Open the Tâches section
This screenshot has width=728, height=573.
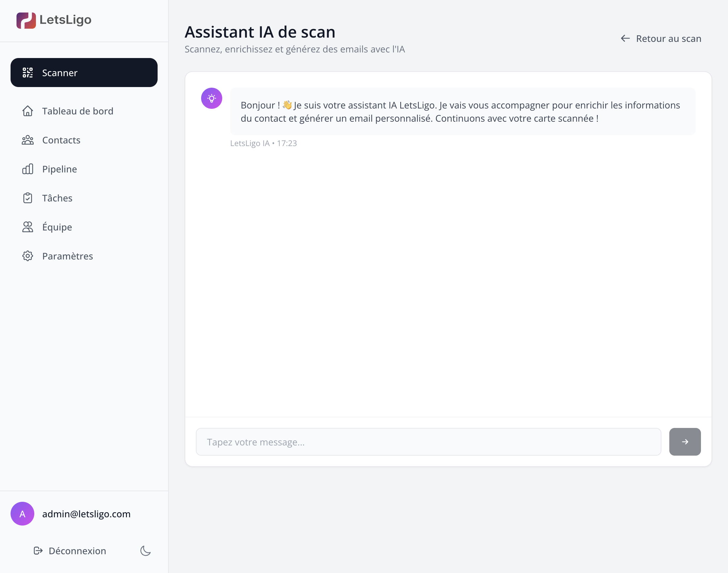(x=84, y=198)
